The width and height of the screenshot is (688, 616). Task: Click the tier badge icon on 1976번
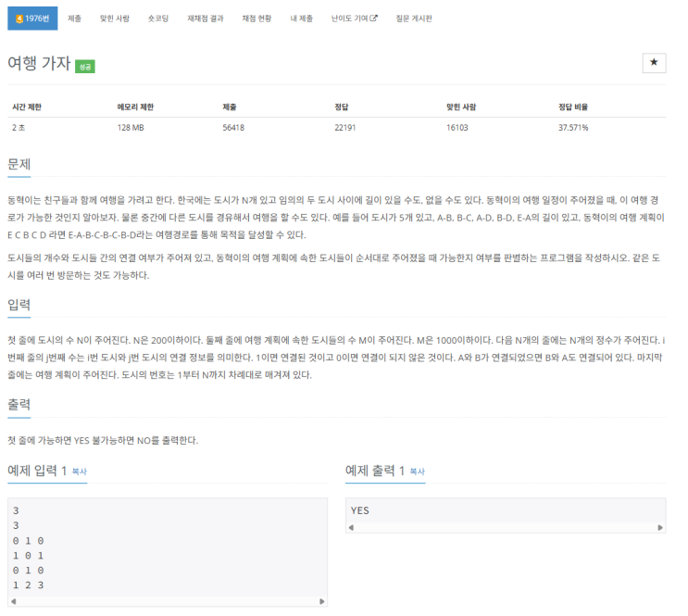click(19, 19)
